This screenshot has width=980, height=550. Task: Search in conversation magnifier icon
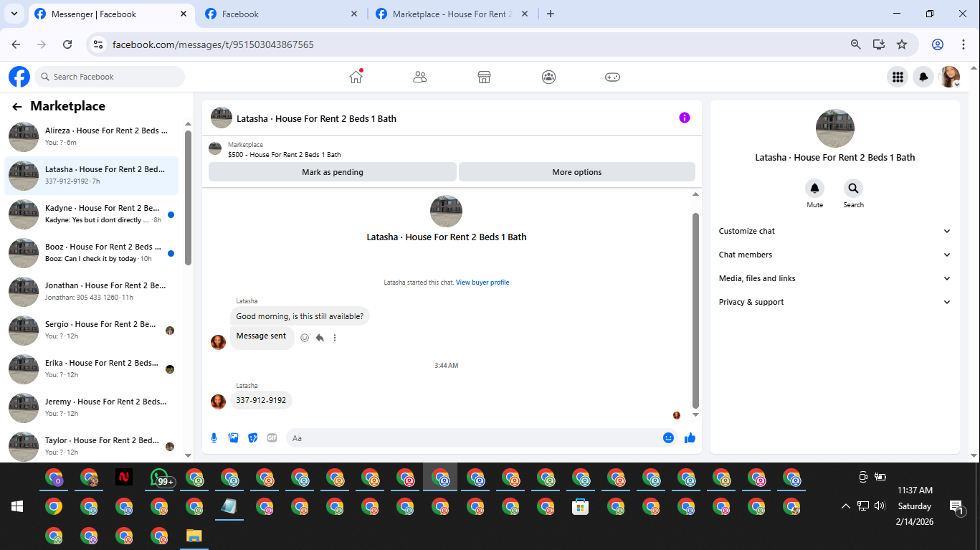(853, 189)
